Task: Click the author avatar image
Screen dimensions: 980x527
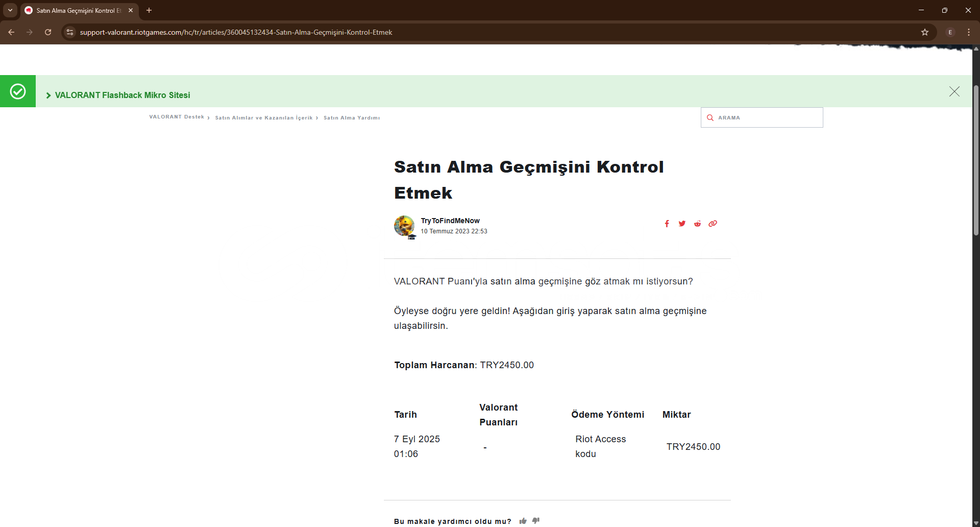Action: coord(404,226)
